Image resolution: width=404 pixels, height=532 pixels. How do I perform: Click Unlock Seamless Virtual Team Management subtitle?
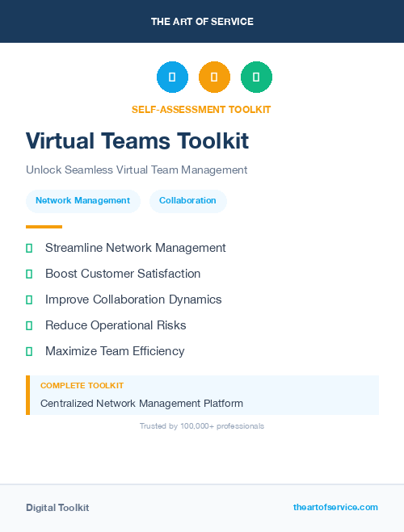(x=137, y=170)
